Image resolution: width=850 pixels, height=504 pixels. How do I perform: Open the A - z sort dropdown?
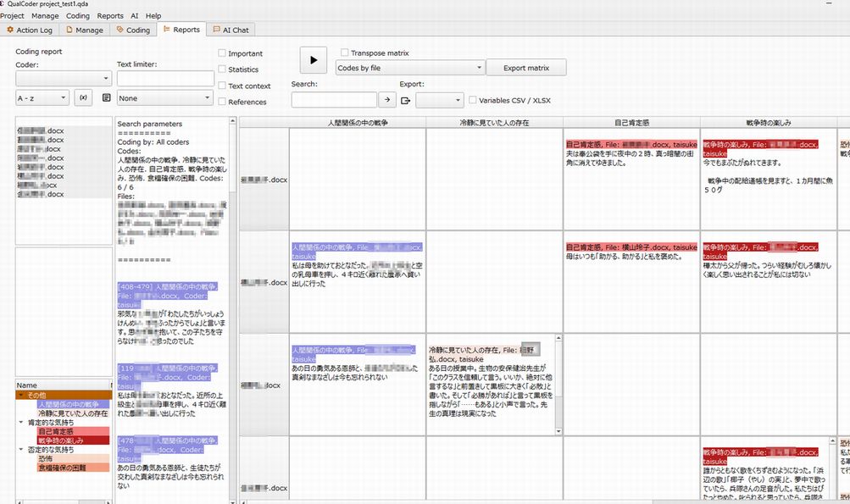[42, 98]
